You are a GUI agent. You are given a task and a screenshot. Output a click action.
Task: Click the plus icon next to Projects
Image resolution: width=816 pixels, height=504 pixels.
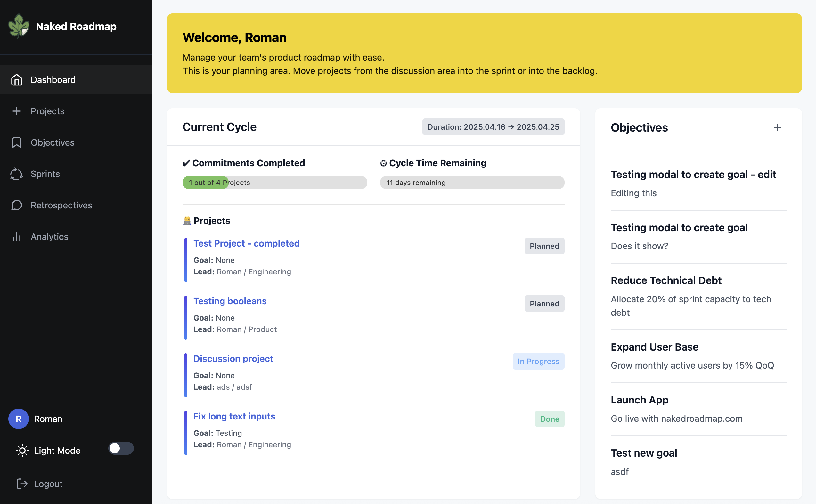pos(17,111)
